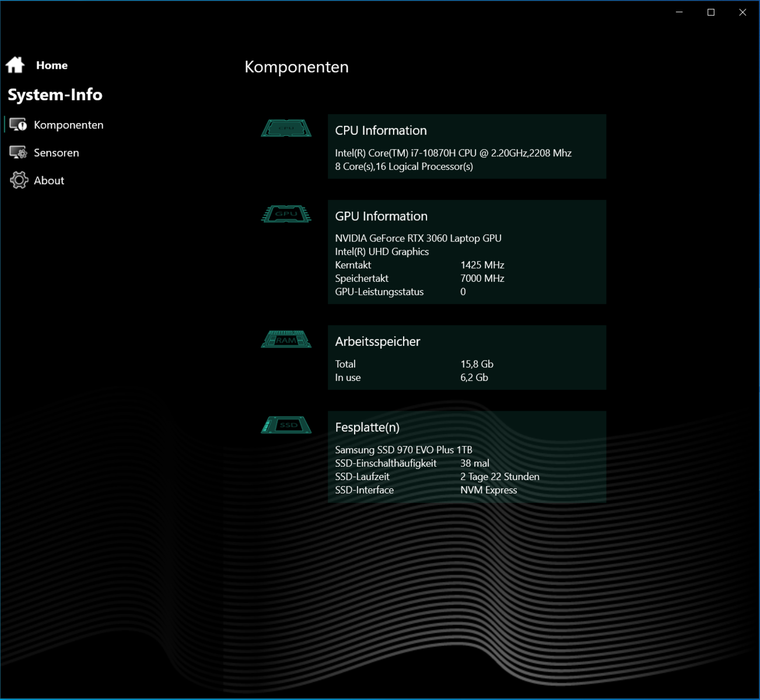This screenshot has width=760, height=700.
Task: Click the In use memory label
Action: point(348,377)
